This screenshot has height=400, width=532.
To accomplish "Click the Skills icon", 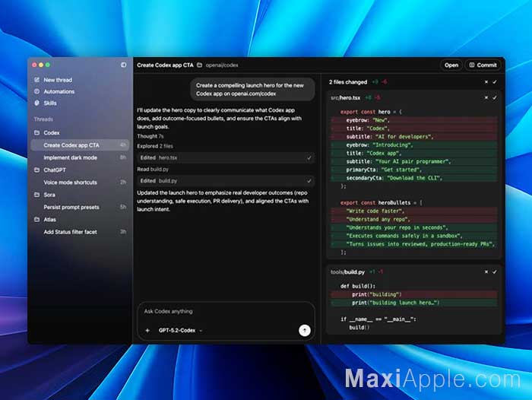I will click(x=36, y=103).
